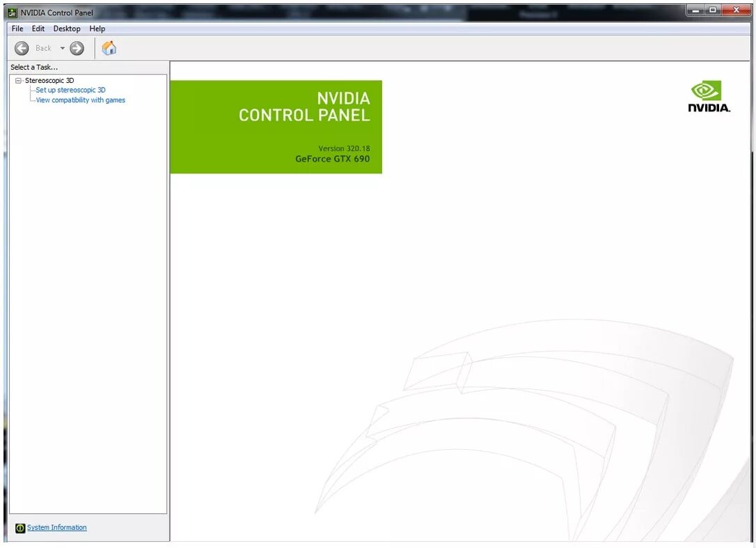Open the File menu
The width and height of the screenshot is (756, 548).
(17, 29)
